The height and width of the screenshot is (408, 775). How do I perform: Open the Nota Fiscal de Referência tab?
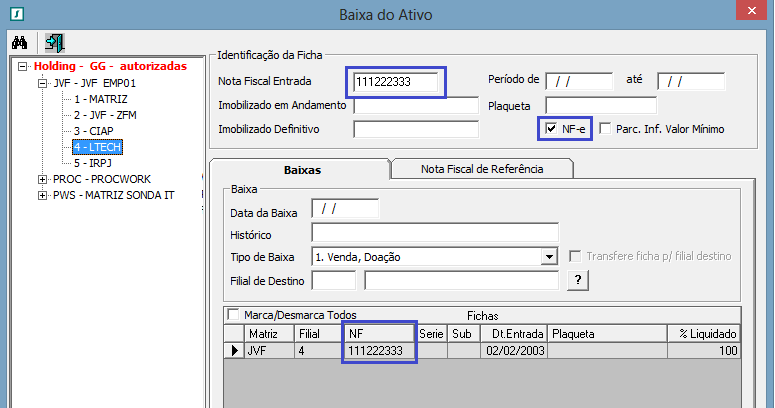482,169
